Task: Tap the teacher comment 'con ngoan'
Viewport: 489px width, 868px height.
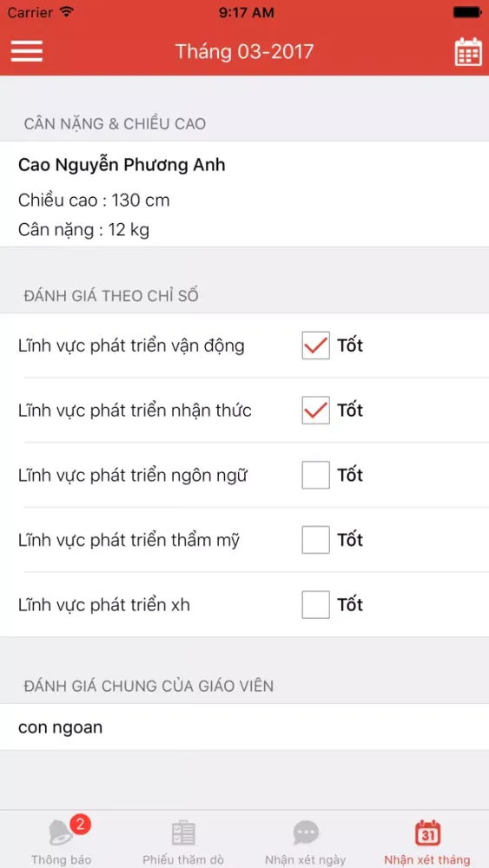Action: (x=60, y=727)
